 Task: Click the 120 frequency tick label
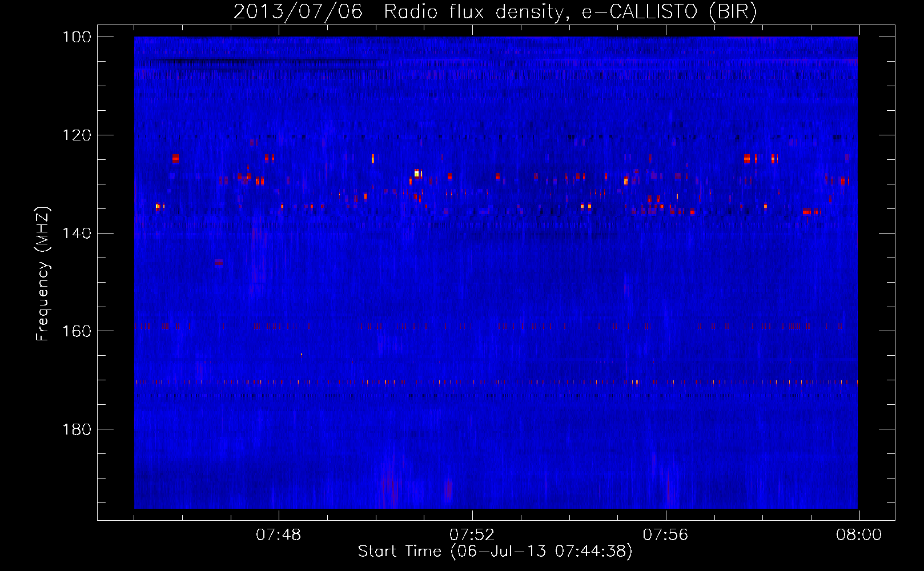point(77,135)
